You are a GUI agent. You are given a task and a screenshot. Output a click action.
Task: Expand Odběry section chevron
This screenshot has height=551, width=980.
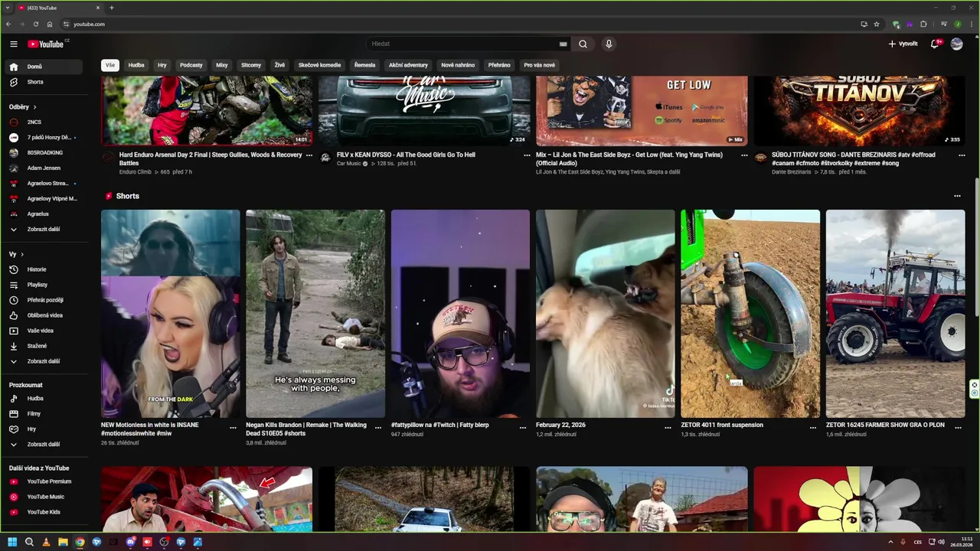(34, 107)
